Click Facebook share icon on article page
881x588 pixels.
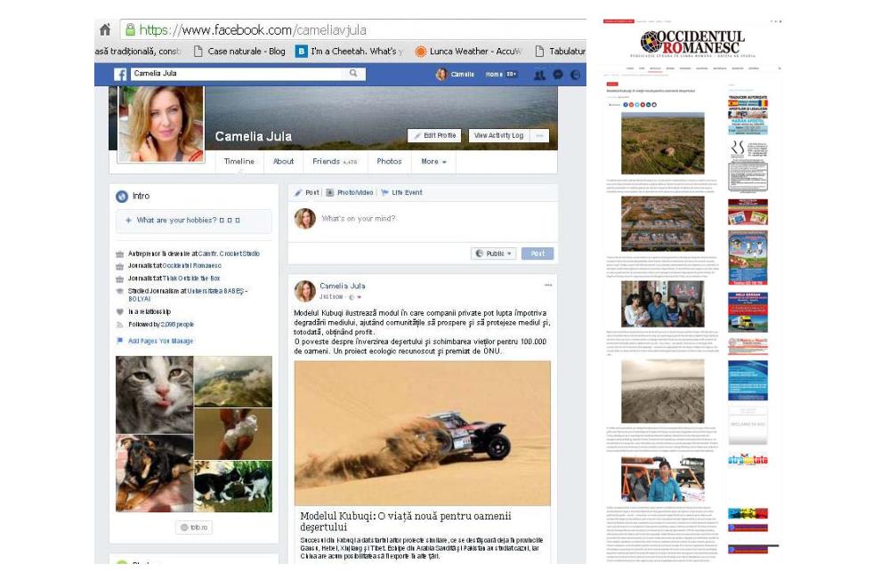click(x=626, y=104)
